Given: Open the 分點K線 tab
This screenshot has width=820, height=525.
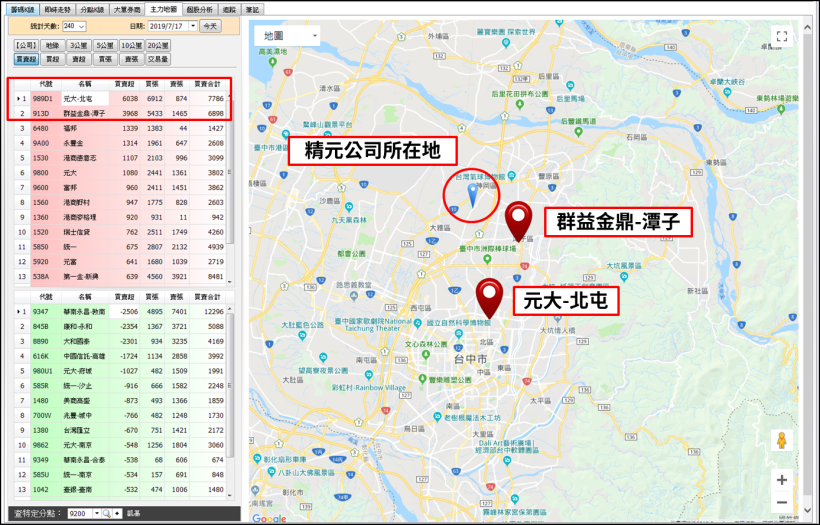Looking at the screenshot, I should tap(92, 9).
